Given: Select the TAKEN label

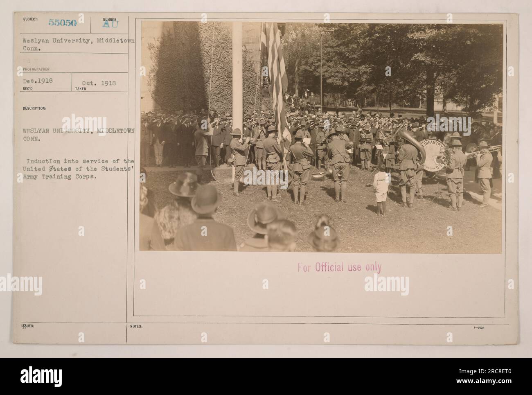Looking at the screenshot, I should [x=80, y=88].
